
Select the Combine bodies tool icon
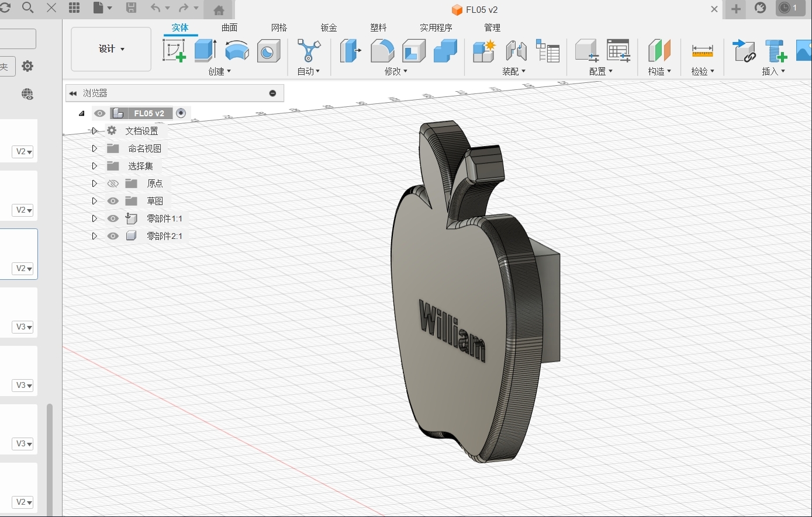pyautogui.click(x=445, y=51)
